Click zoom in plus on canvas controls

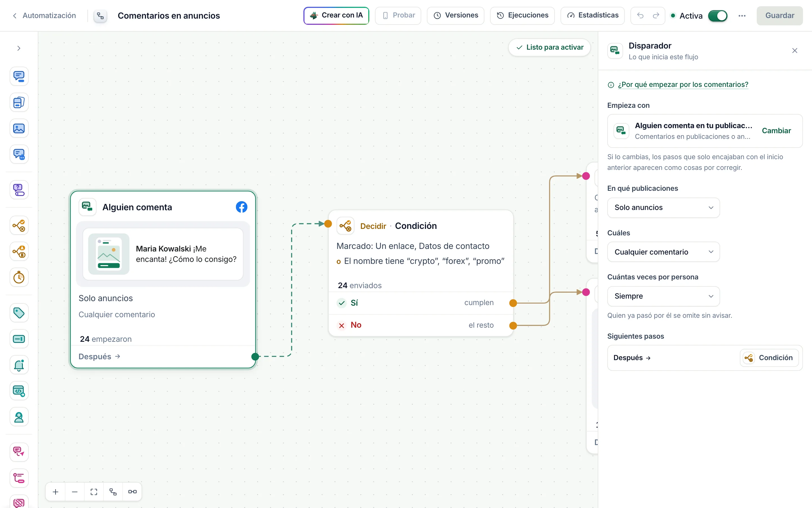coord(56,492)
